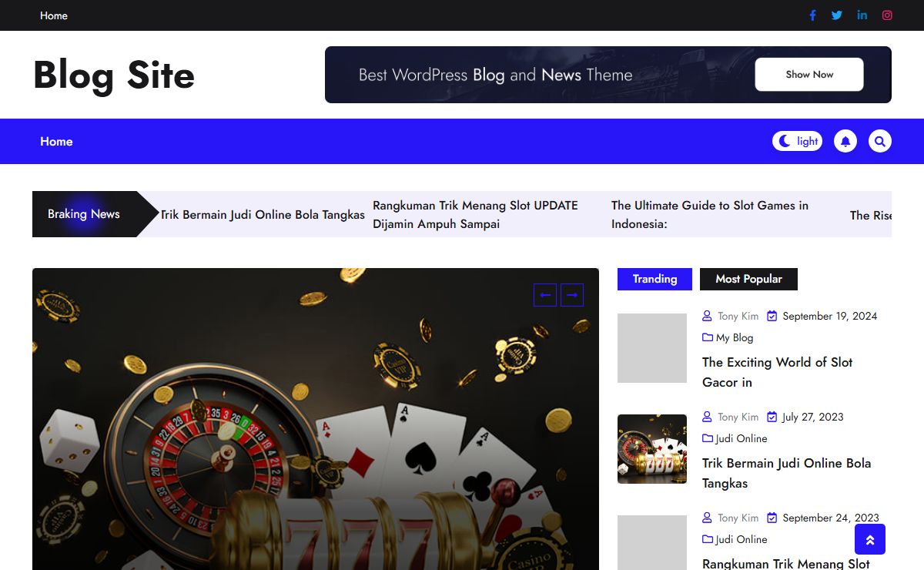
Task: Open ticker item Rangkuman Trik Menang Slot UPDATE
Action: click(475, 214)
